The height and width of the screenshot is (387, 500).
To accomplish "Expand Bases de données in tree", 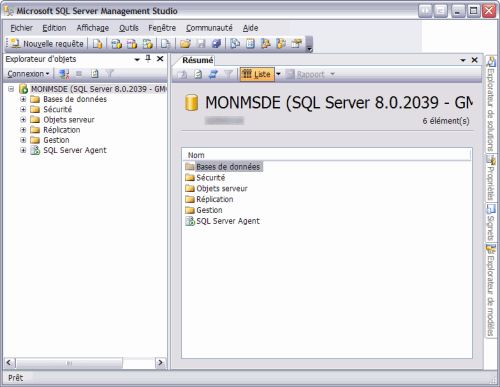I will (23, 99).
